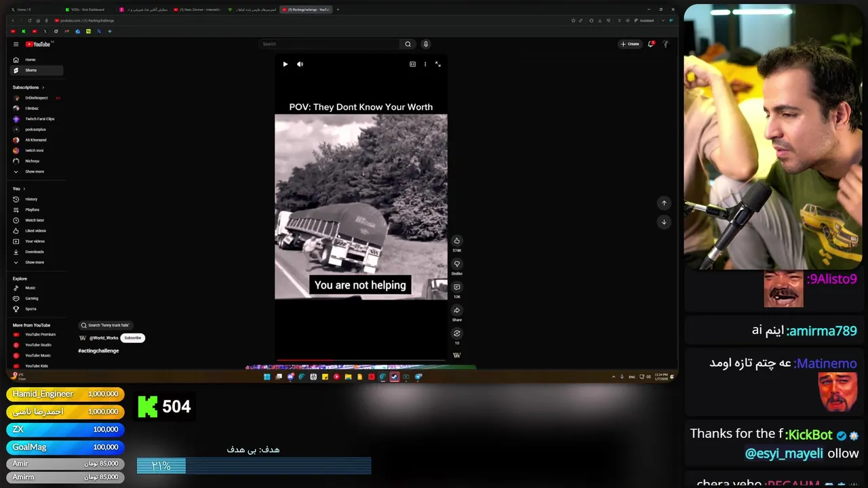
Task: Enter fullscreen on the Shorts player
Action: [x=438, y=64]
